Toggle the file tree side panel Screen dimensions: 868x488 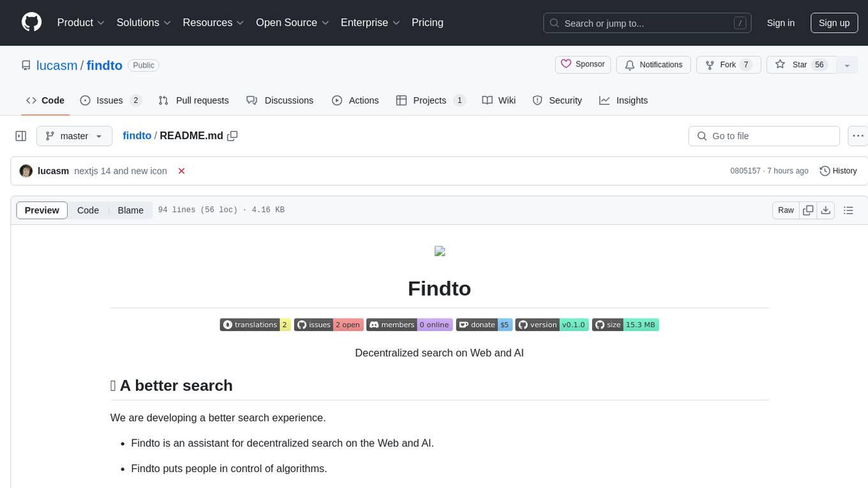pos(21,136)
